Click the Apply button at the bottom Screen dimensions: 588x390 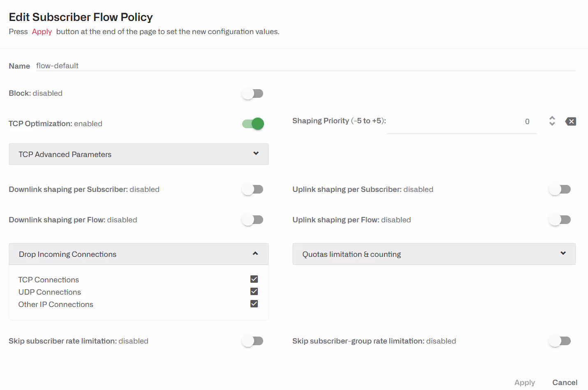click(x=525, y=383)
